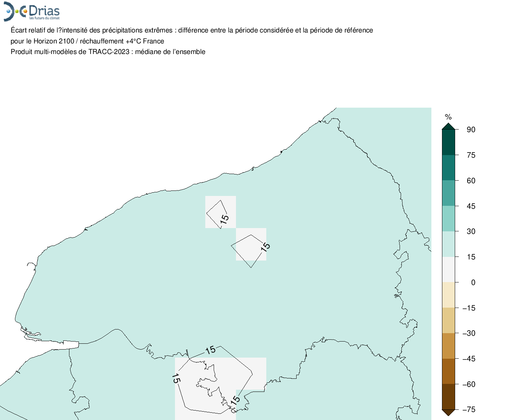Viewport: 507px width, 420px height.
Task: Select the 0–15 white legend swatch
Action: (x=448, y=270)
